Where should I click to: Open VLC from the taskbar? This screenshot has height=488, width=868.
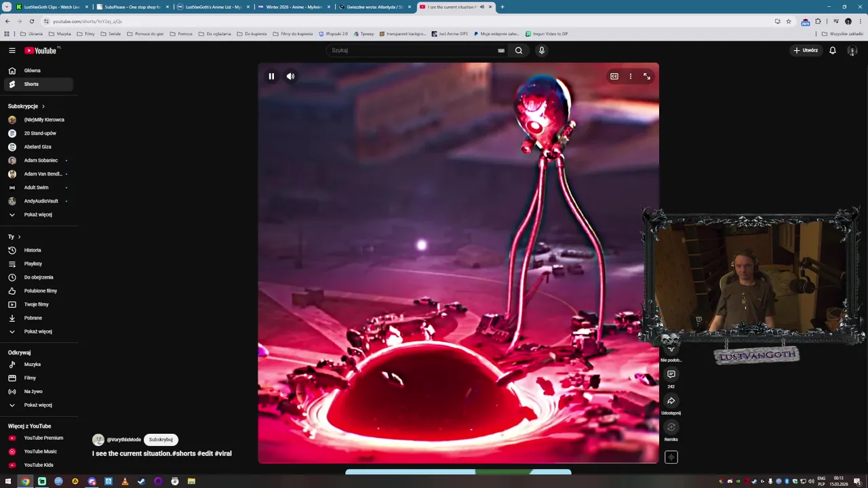coord(125,481)
